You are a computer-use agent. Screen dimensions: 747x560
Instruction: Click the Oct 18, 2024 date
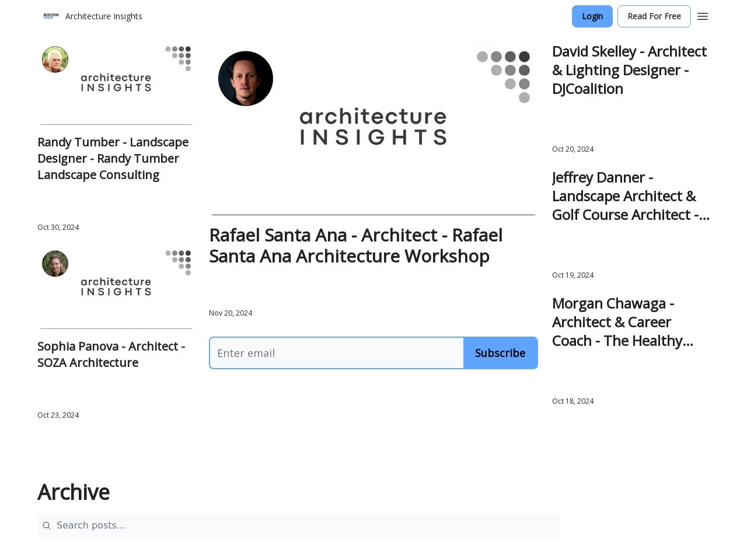pos(573,401)
